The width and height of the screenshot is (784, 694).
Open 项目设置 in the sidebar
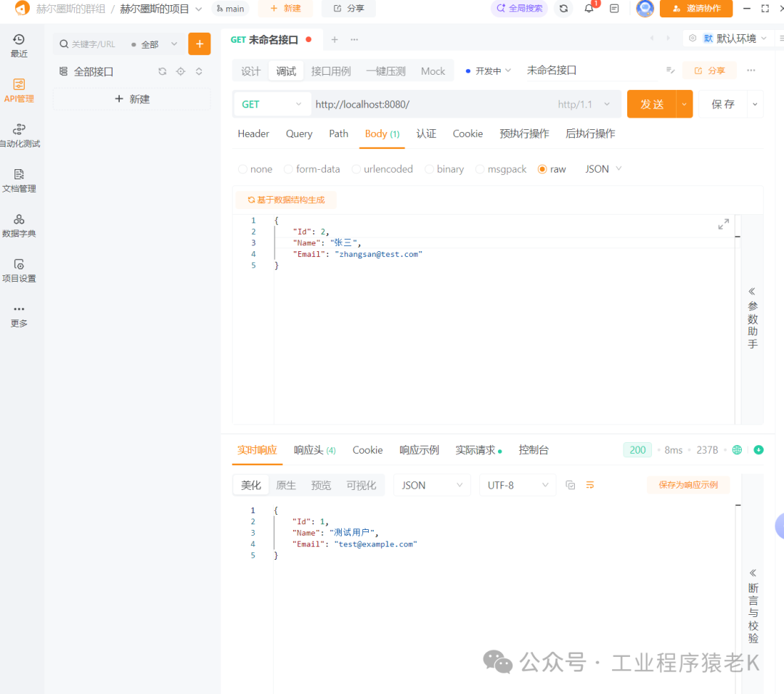tap(19, 270)
